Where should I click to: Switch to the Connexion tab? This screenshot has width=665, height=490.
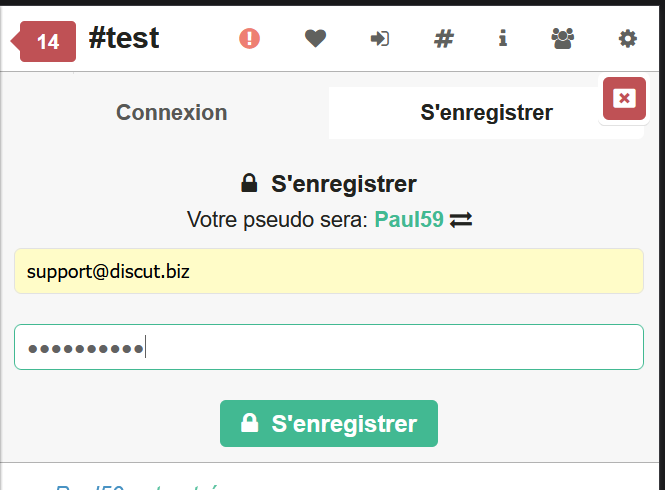171,113
